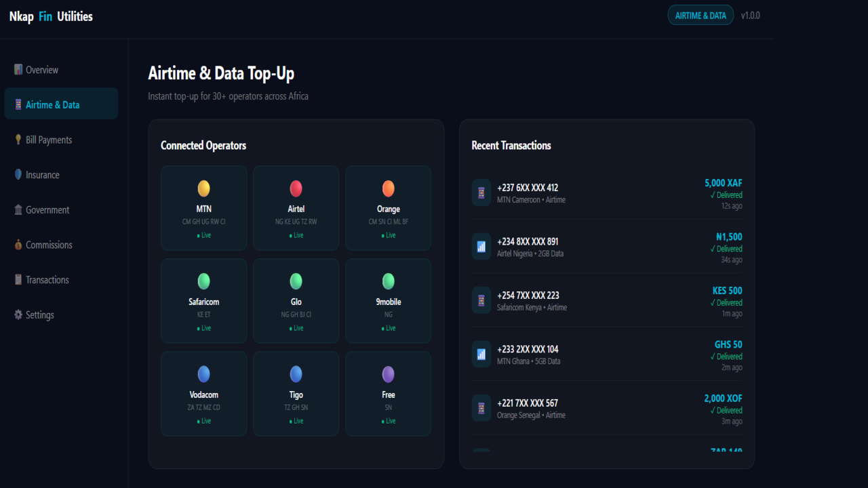This screenshot has width=868, height=488.
Task: Click the Live status on Vodacom card
Action: coord(203,421)
